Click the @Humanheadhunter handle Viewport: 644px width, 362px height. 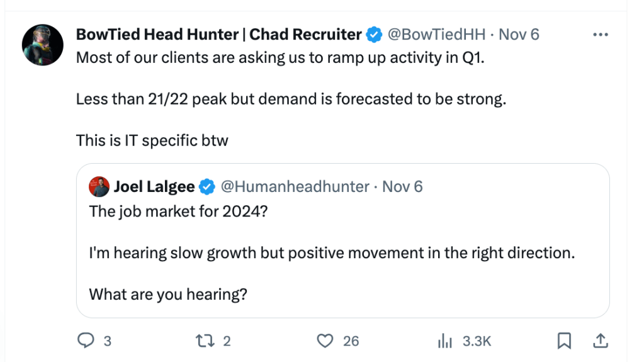pos(294,186)
